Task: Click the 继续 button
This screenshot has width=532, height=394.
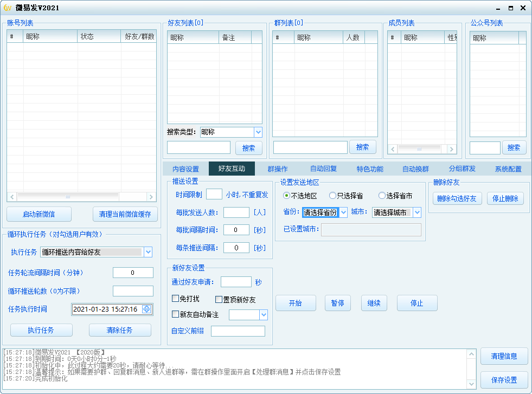Action: [374, 303]
